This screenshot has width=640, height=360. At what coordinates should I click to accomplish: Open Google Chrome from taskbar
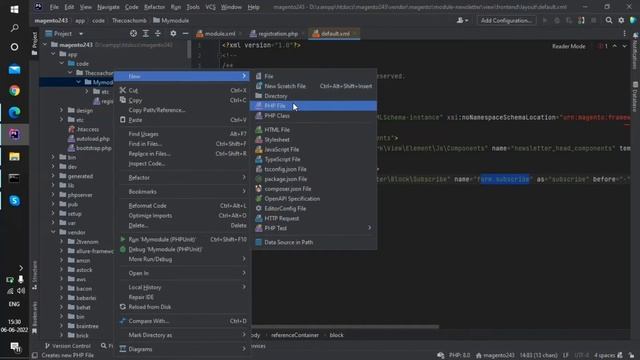14,91
